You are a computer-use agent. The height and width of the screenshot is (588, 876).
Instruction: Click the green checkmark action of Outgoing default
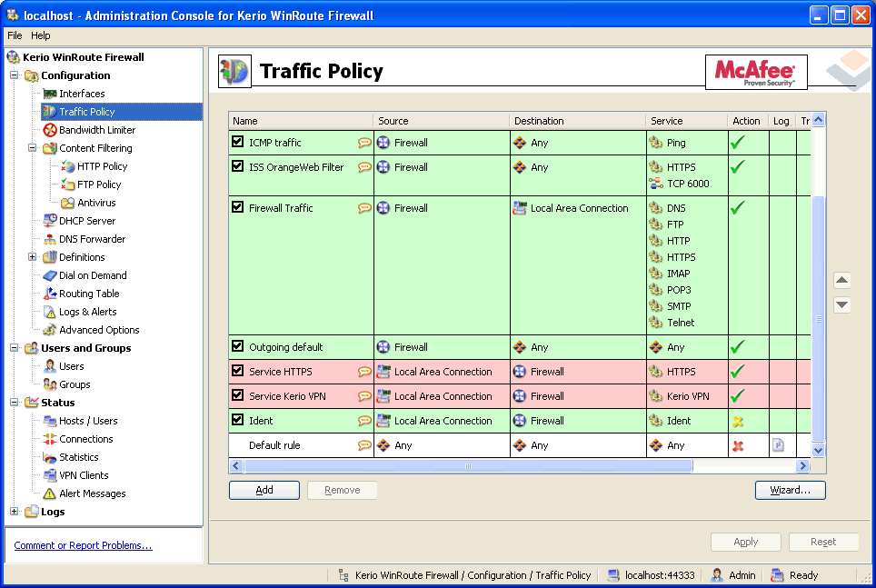(x=738, y=346)
